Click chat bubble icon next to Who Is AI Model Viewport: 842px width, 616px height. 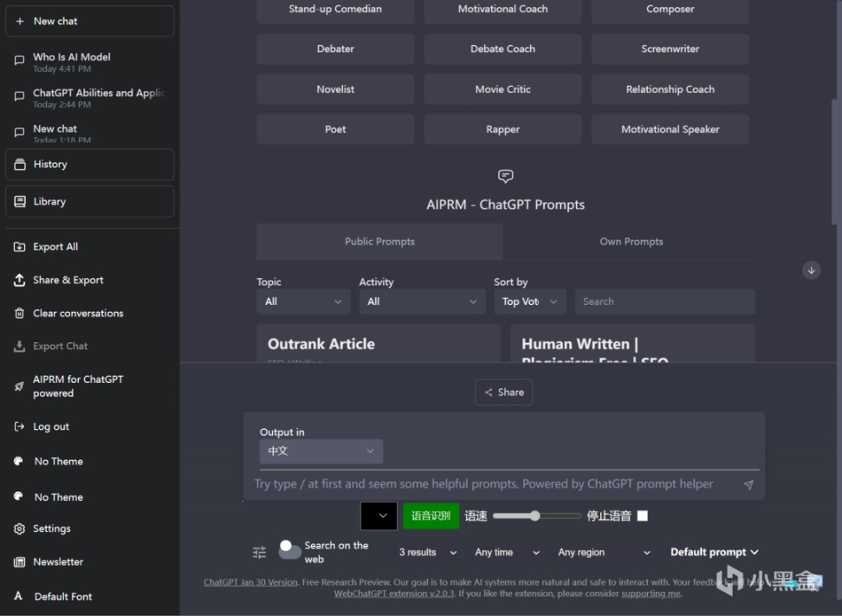(19, 60)
